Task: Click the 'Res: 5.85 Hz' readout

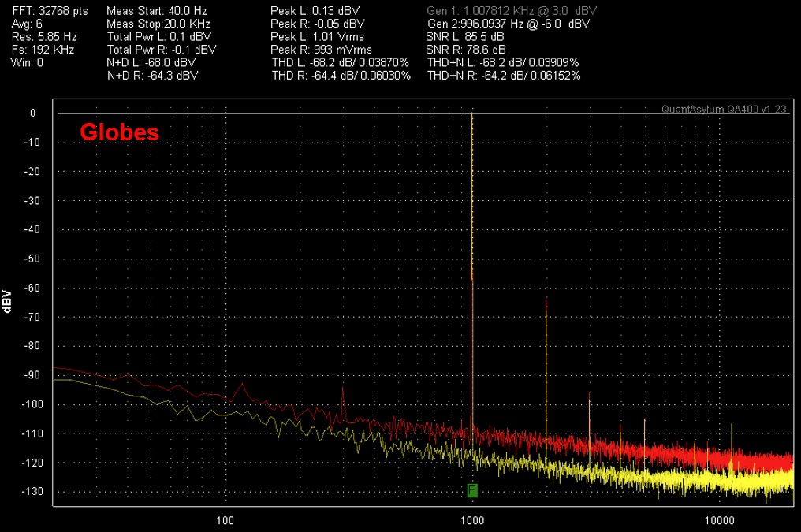Action: (44, 37)
